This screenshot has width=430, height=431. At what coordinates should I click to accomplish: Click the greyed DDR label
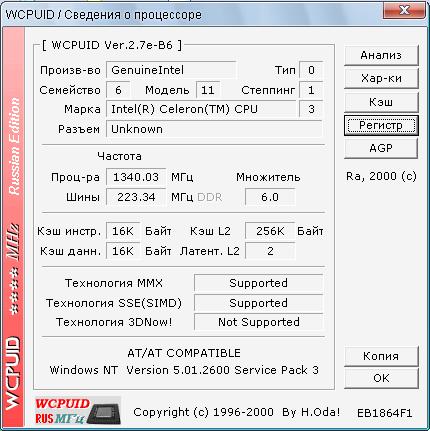coord(210,197)
